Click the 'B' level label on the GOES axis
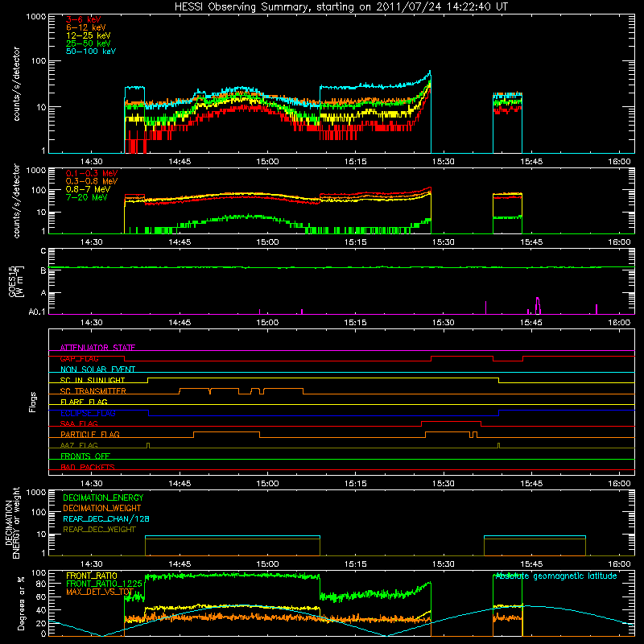644x644 pixels. [x=43, y=270]
